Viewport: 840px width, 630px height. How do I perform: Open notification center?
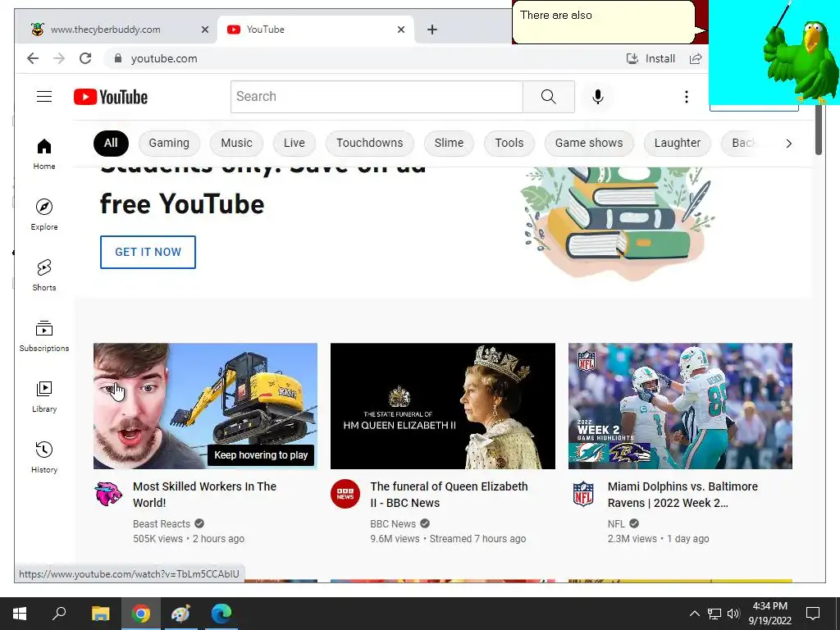click(x=813, y=614)
